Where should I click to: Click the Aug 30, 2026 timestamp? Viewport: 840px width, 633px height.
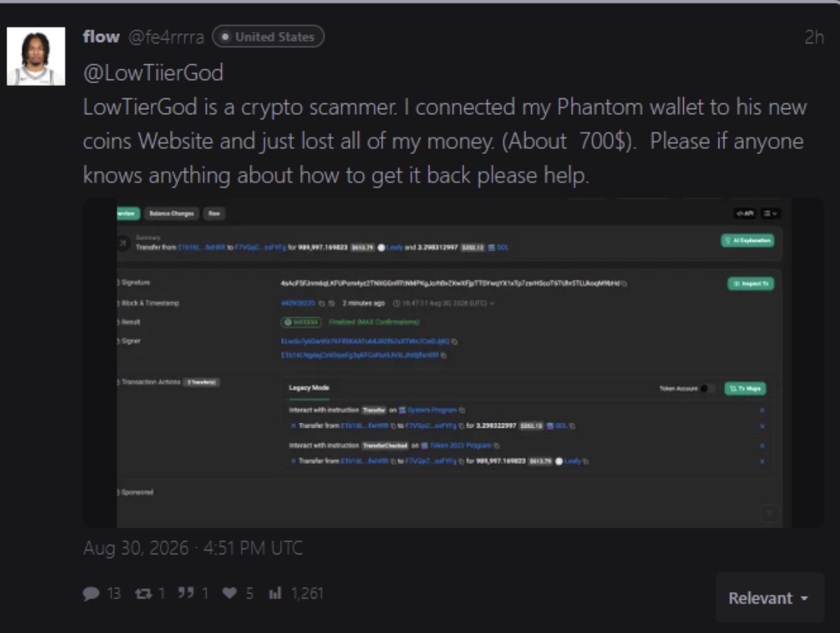pyautogui.click(x=193, y=548)
